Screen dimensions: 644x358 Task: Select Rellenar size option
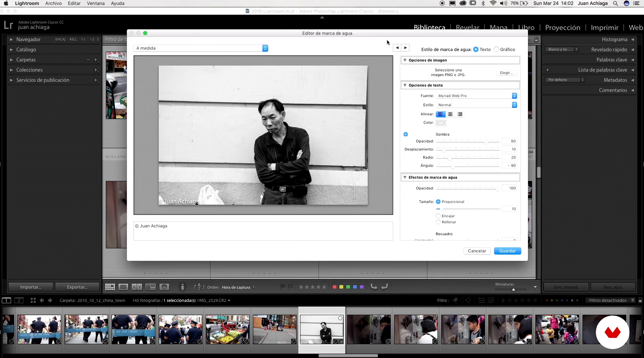coord(438,222)
